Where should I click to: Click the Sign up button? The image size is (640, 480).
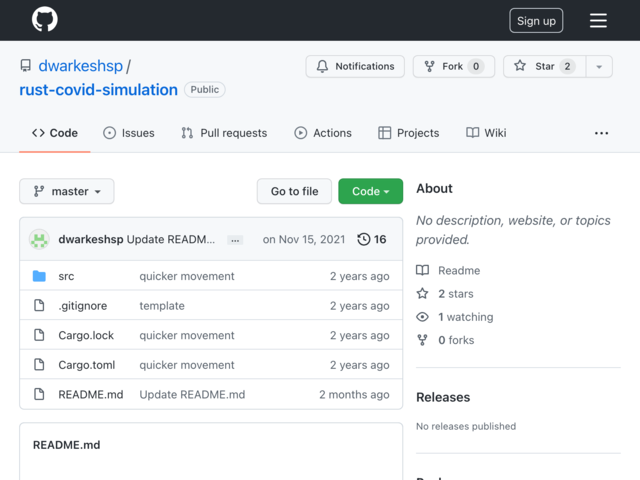tap(536, 20)
